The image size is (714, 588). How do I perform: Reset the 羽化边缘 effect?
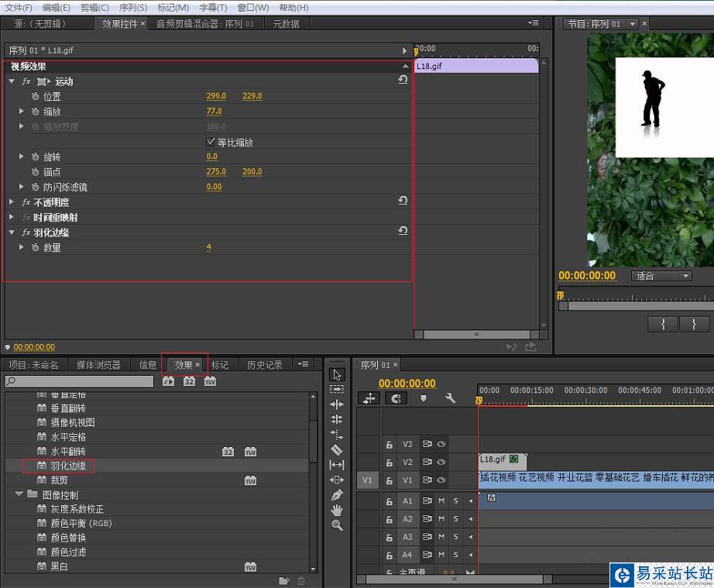click(403, 231)
